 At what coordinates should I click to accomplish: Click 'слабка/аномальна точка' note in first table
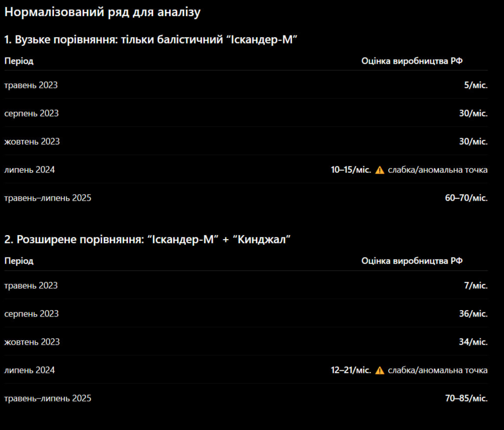click(x=437, y=170)
